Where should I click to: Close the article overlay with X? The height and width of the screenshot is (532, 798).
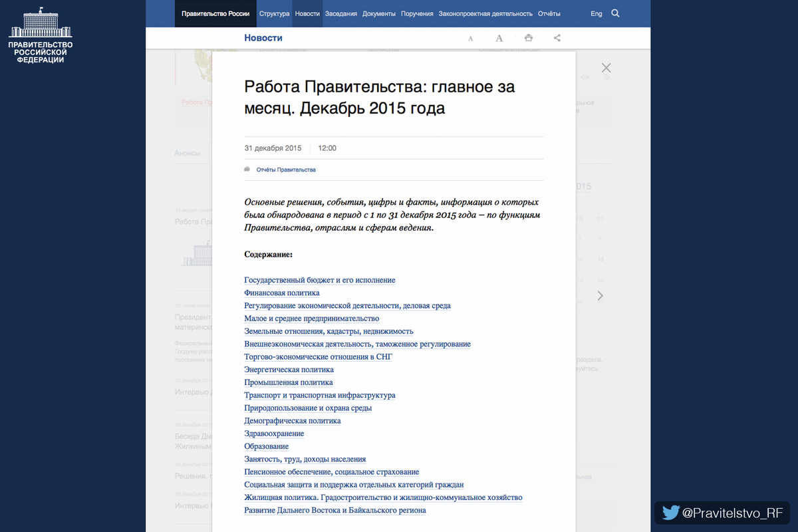606,68
